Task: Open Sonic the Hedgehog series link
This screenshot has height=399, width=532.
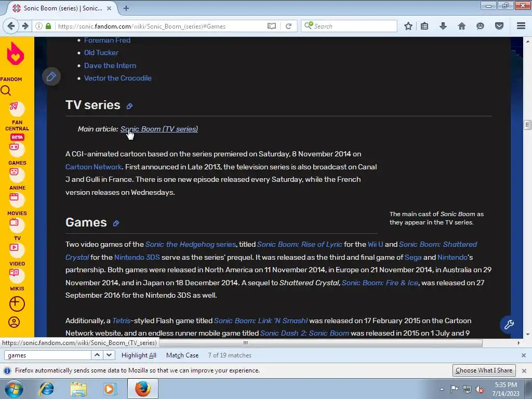Action: pyautogui.click(x=190, y=244)
